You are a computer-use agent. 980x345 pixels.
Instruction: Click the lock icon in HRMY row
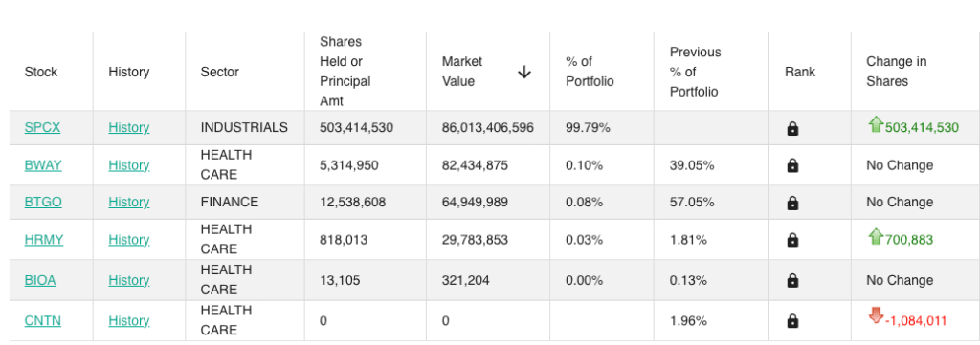[792, 240]
